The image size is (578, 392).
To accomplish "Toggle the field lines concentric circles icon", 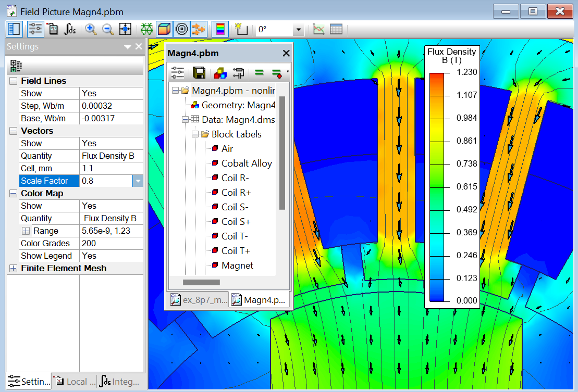I will (x=181, y=29).
